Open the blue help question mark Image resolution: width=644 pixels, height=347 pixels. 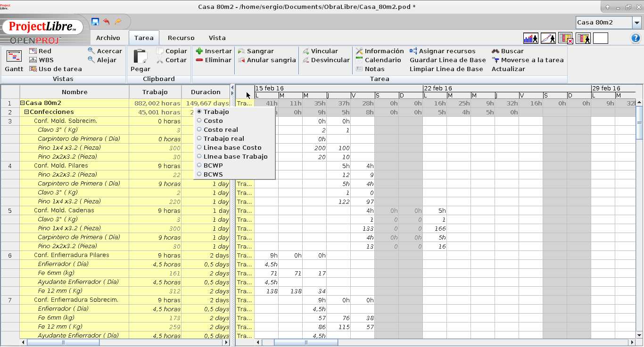[635, 39]
